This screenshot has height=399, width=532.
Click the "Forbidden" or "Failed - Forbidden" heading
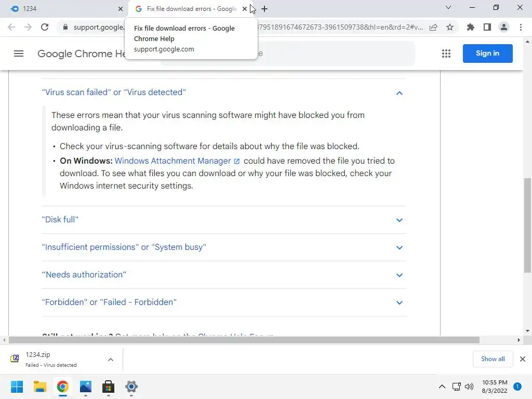(x=109, y=302)
